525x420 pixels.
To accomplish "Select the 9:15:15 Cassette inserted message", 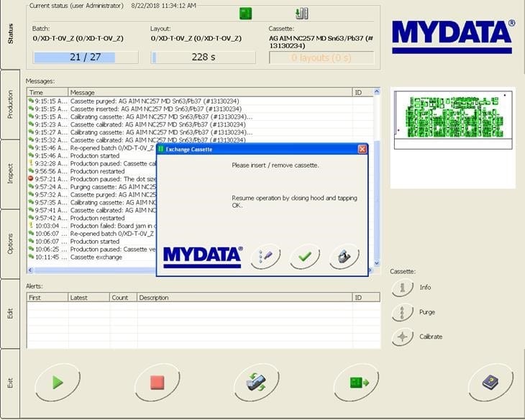I will pyautogui.click(x=200, y=109).
